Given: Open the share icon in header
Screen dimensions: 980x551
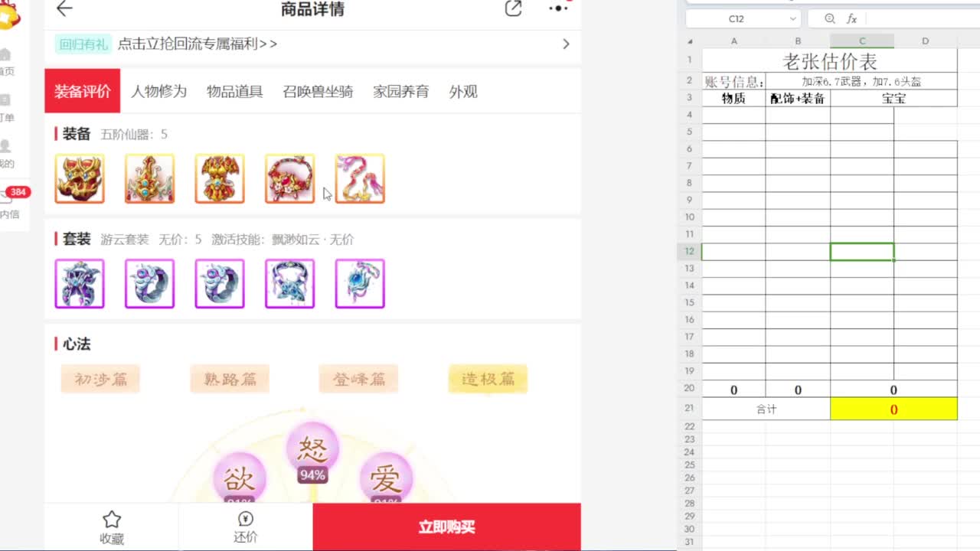Looking at the screenshot, I should 513,8.
